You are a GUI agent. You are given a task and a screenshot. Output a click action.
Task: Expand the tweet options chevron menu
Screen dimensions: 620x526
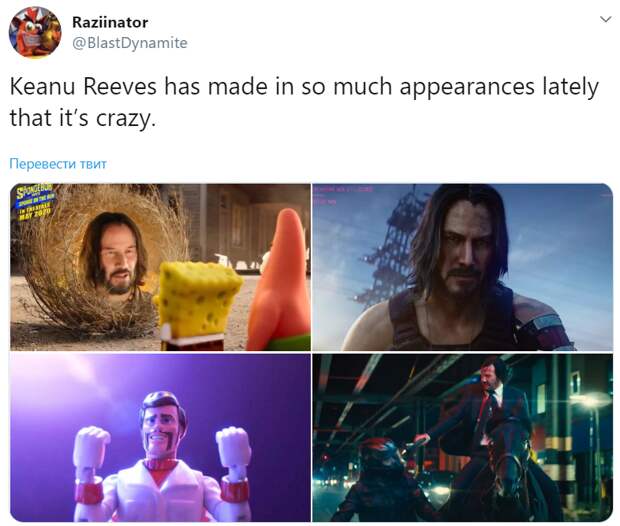coord(605,19)
